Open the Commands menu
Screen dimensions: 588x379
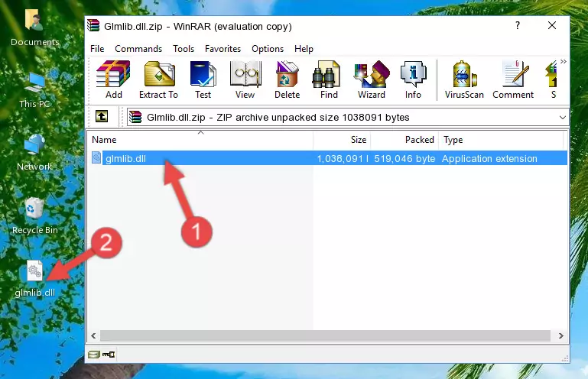(x=138, y=49)
